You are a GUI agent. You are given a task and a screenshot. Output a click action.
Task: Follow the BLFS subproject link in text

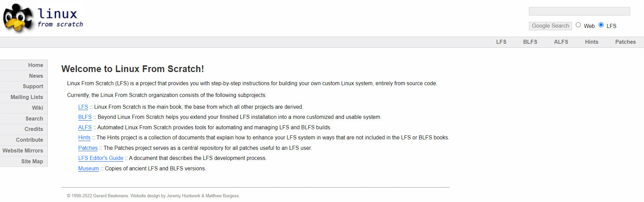coord(85,117)
